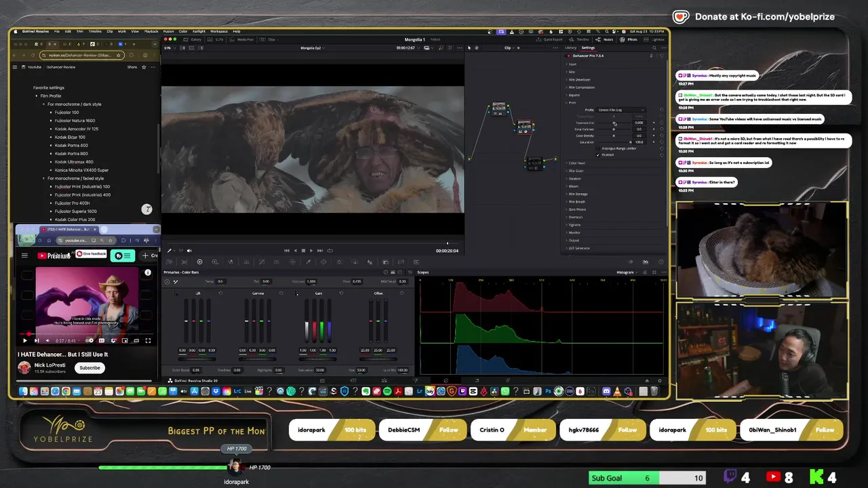The height and width of the screenshot is (488, 868).
Task: Show the Nodes editor panel
Action: coord(606,39)
